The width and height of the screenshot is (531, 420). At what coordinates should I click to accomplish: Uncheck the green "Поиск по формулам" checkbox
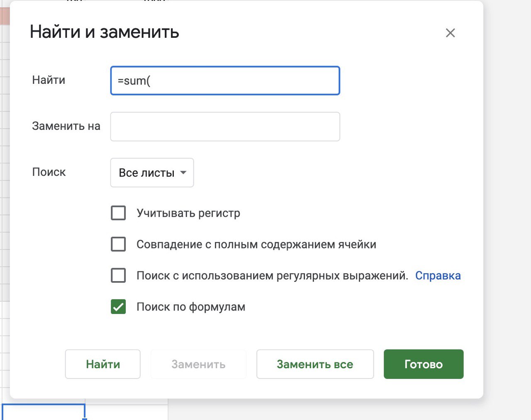pyautogui.click(x=118, y=307)
